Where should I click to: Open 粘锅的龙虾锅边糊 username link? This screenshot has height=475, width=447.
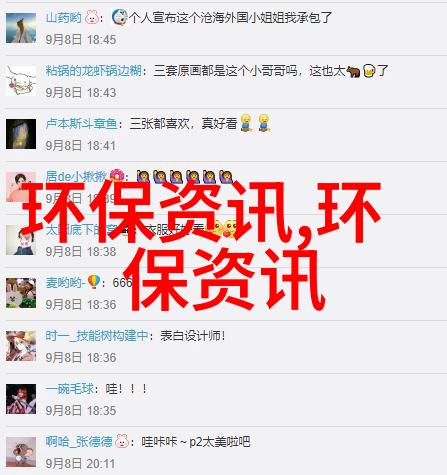tap(93, 71)
